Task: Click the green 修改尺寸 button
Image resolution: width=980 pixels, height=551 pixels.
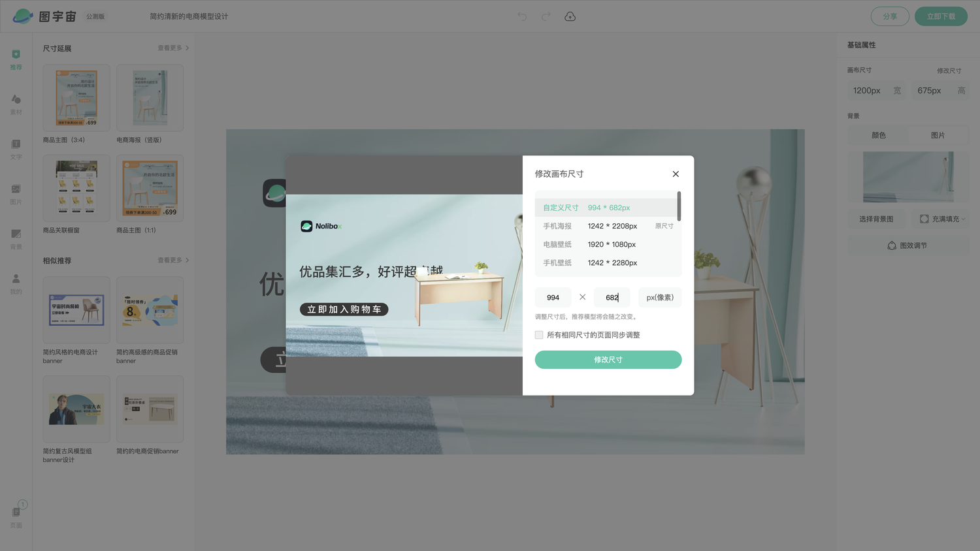Action: tap(608, 360)
